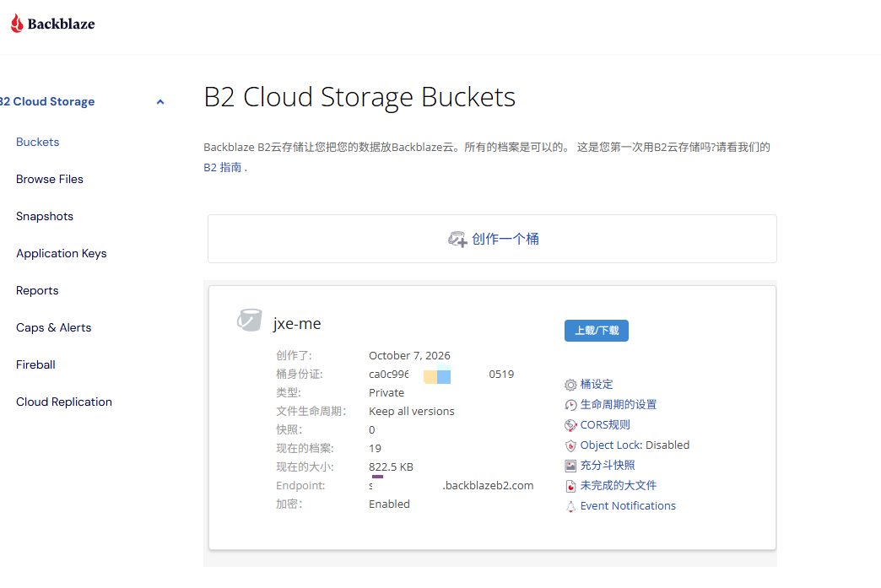Open Cloud Replication page
The image size is (881, 588).
pyautogui.click(x=64, y=402)
